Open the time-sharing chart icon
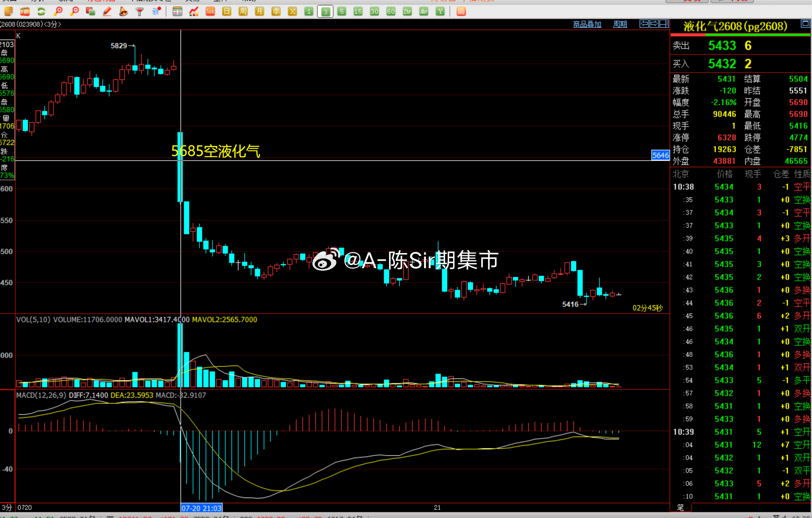 point(194,11)
